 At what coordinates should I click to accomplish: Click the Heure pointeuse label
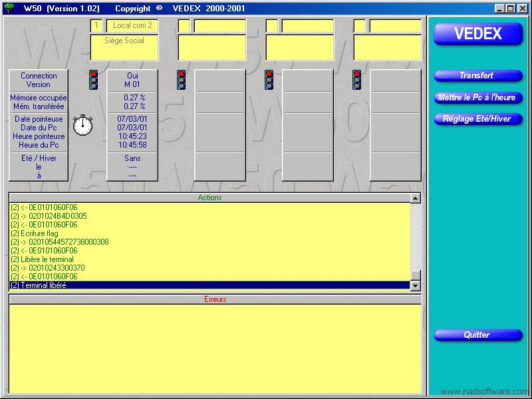click(x=39, y=136)
